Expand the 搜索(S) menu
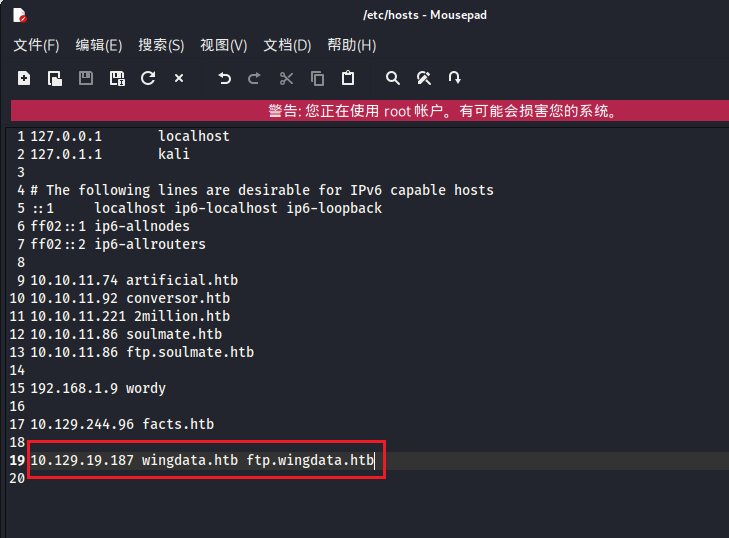 click(161, 45)
